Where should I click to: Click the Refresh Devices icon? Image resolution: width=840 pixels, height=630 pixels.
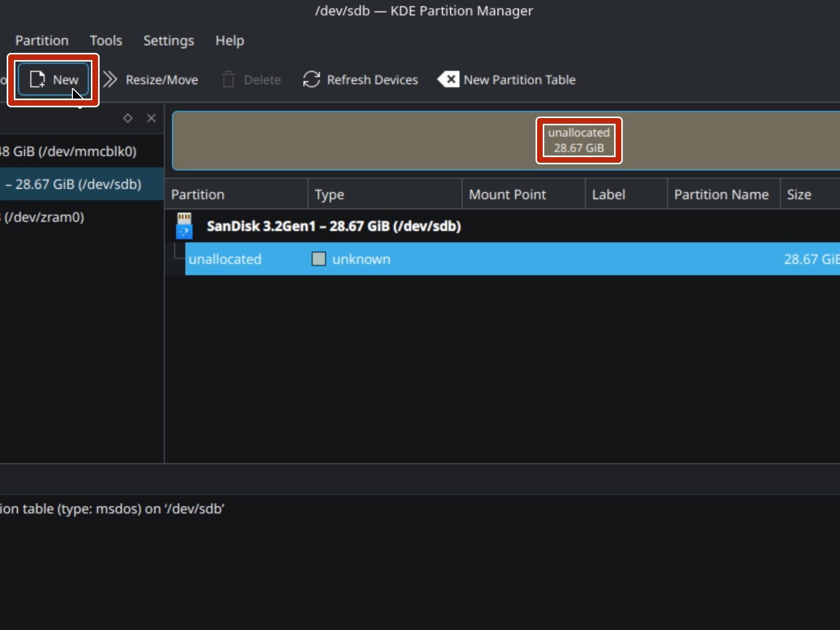[x=312, y=80]
